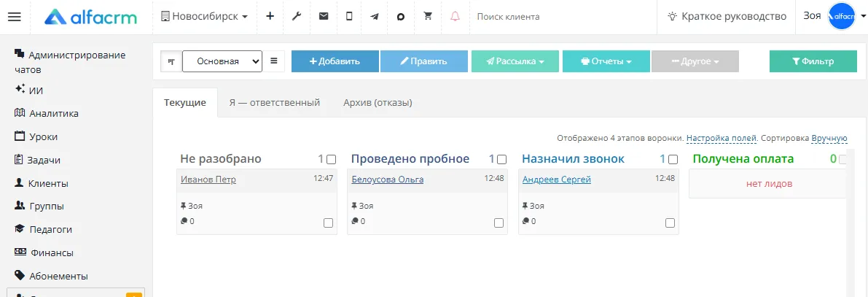Click the comments icon on Иванов Петр card
The height and width of the screenshot is (297, 868).
point(184,220)
